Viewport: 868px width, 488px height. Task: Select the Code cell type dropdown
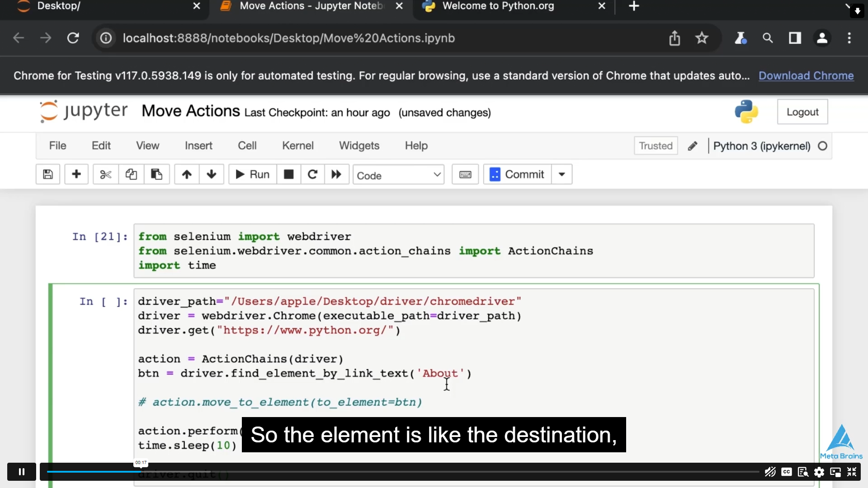[398, 174]
